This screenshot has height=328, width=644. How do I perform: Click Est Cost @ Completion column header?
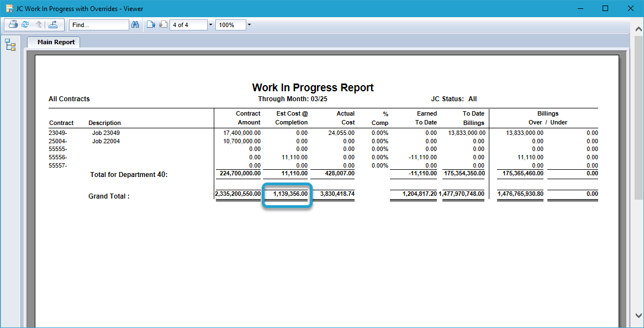tap(292, 118)
